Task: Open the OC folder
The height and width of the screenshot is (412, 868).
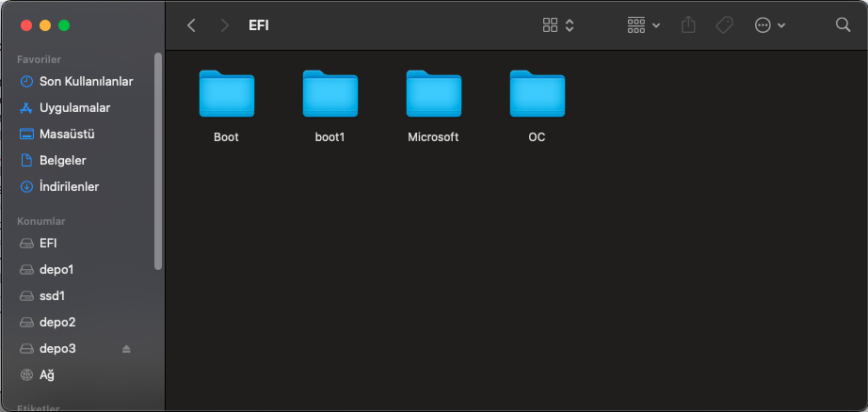Action: click(537, 95)
